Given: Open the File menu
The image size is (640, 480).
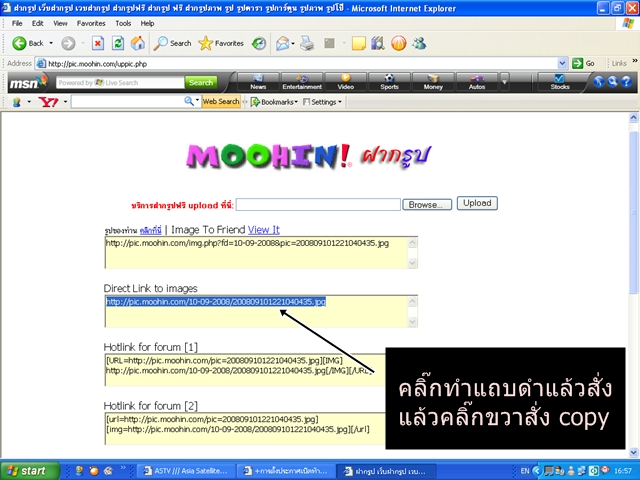Looking at the screenshot, I should click(17, 23).
